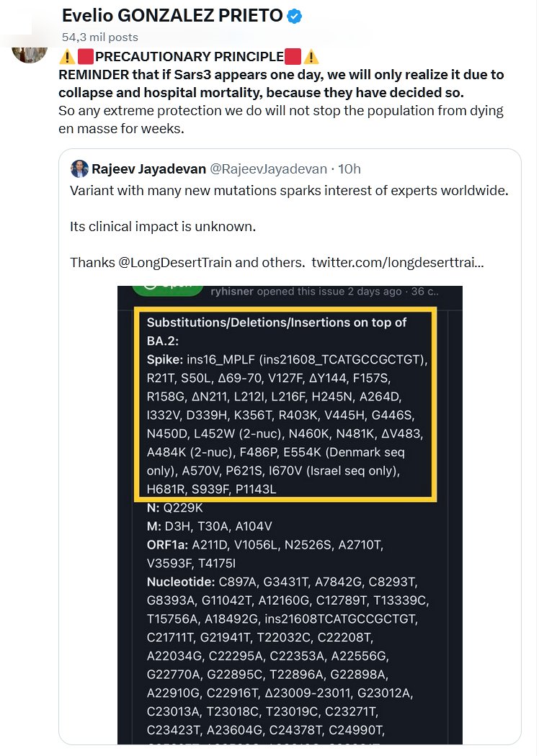Open the quoted post's 10h timestamp
The width and height of the screenshot is (539, 756).
tap(349, 169)
